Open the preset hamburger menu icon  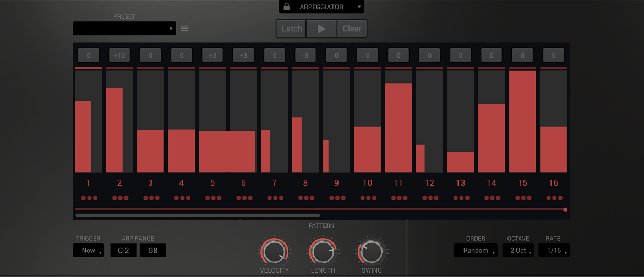185,29
